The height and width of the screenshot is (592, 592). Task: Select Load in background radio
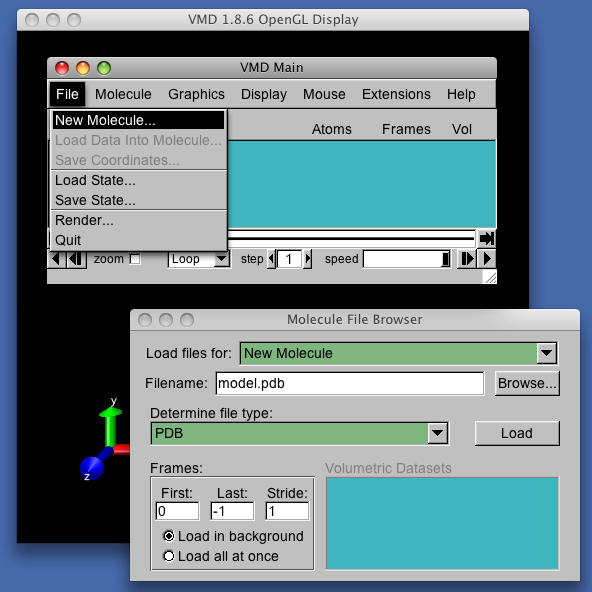tap(168, 536)
